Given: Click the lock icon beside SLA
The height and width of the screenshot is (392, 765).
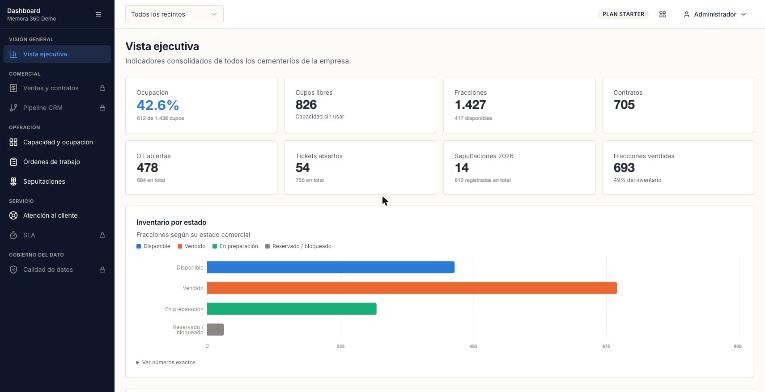Looking at the screenshot, I should [102, 235].
